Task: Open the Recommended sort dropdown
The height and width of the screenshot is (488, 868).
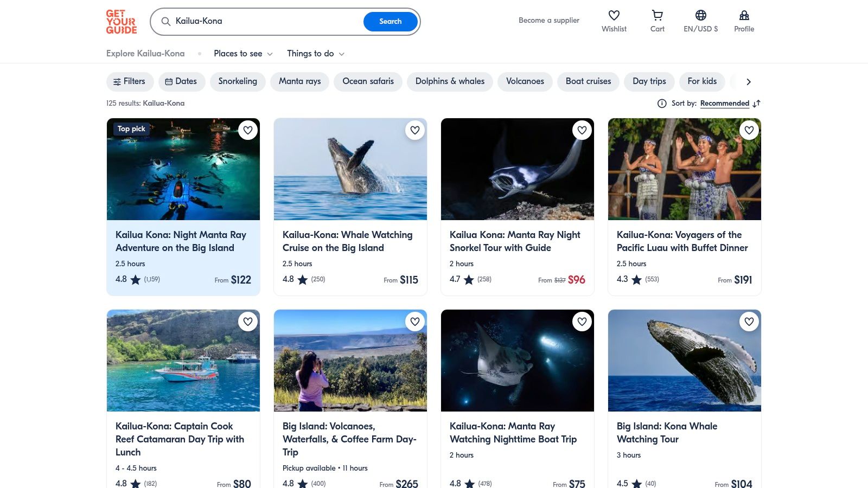Action: (x=724, y=104)
